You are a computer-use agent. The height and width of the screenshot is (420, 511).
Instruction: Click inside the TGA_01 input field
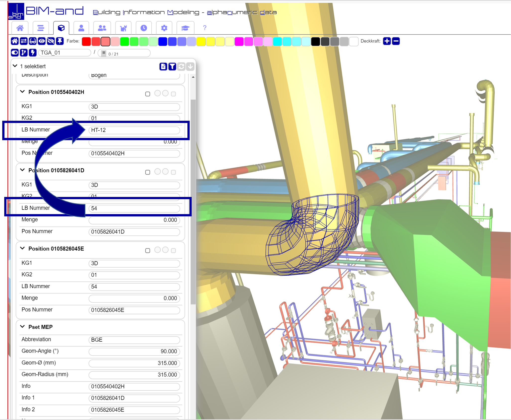65,53
